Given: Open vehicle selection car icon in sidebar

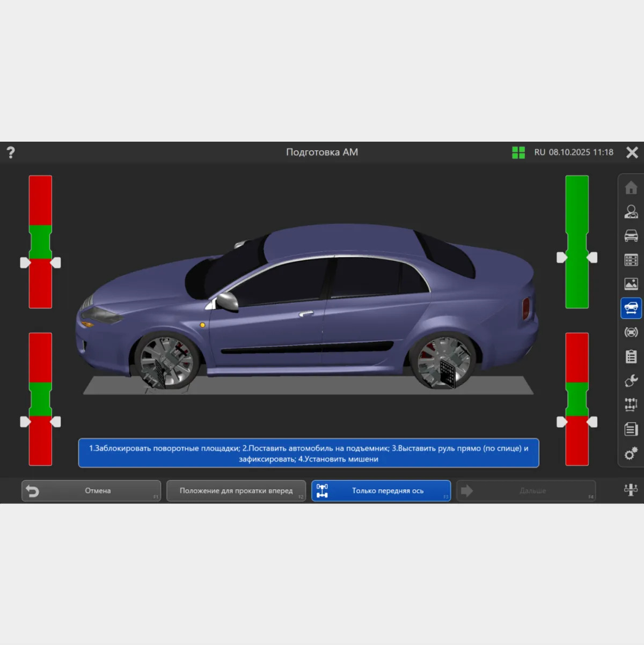Looking at the screenshot, I should [x=631, y=236].
